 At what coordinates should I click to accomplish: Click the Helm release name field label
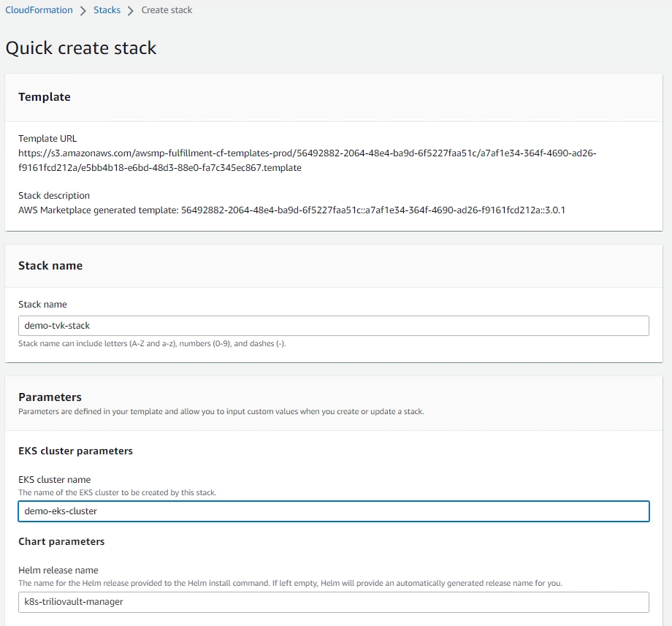tap(58, 570)
